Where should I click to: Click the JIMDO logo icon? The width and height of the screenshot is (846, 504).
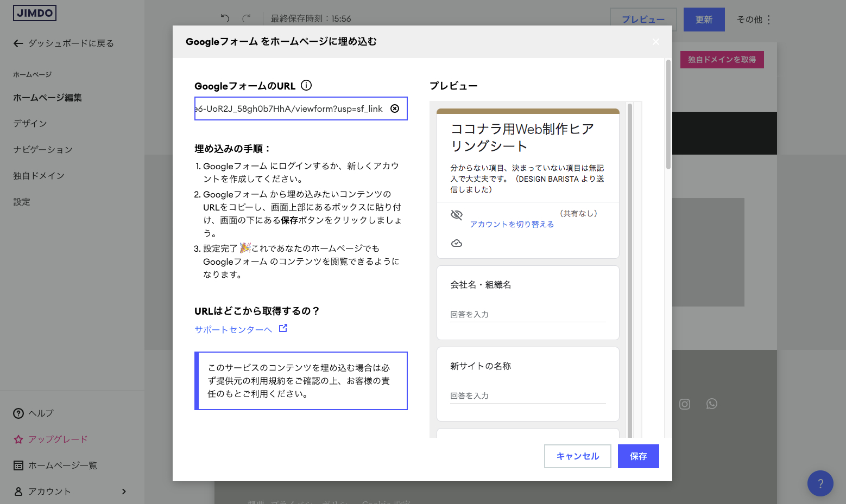tap(34, 12)
